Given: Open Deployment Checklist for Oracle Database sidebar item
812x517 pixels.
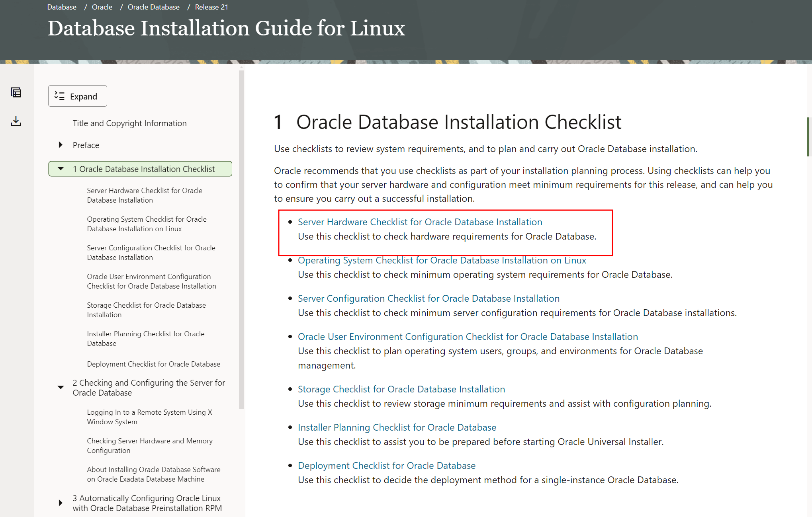Looking at the screenshot, I should click(153, 364).
